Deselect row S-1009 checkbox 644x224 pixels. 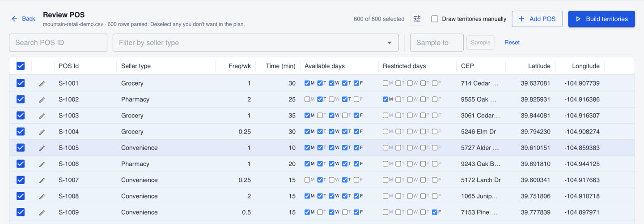[x=21, y=212]
